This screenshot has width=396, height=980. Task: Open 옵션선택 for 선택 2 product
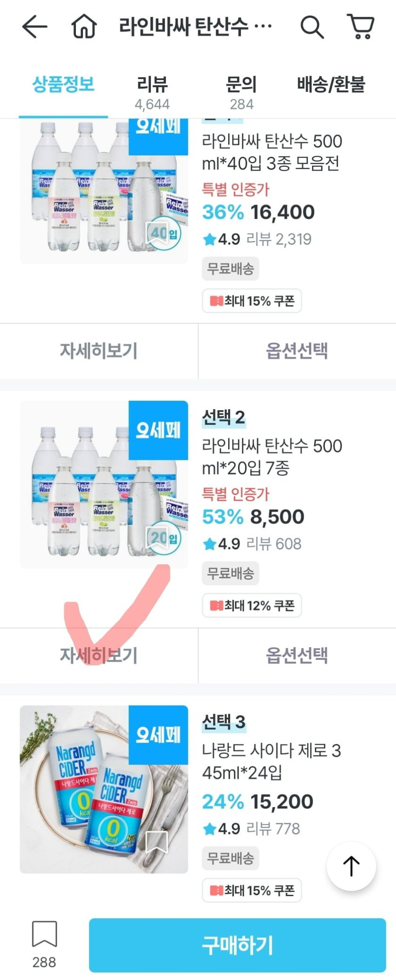pyautogui.click(x=297, y=656)
